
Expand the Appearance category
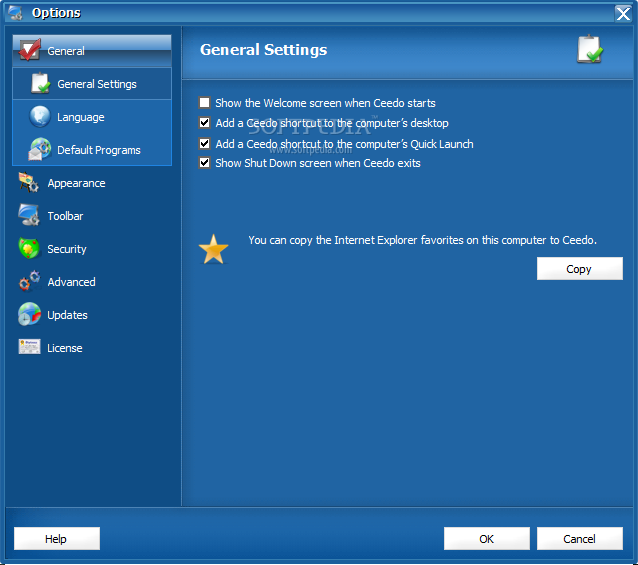[x=92, y=183]
